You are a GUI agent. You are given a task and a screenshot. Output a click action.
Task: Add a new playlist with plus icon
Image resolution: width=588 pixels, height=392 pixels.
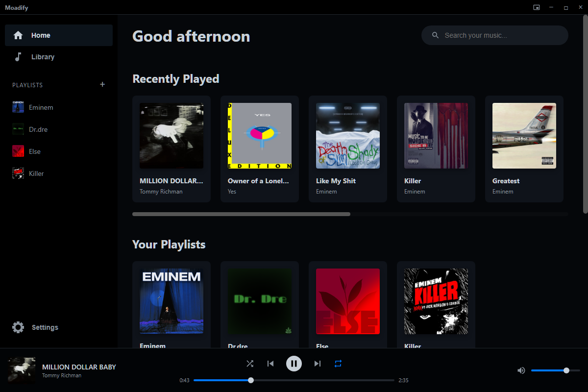tap(102, 84)
